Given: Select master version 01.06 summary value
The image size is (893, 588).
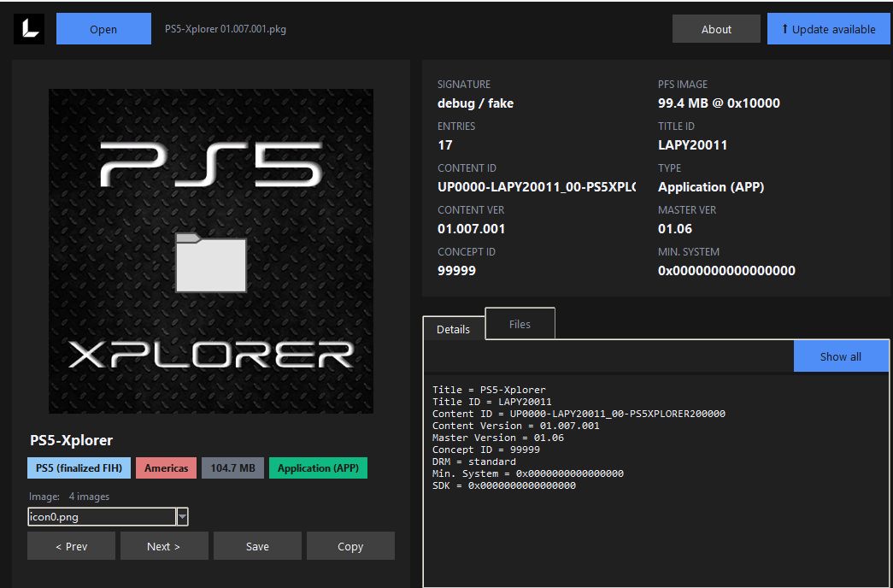Looking at the screenshot, I should (x=675, y=228).
